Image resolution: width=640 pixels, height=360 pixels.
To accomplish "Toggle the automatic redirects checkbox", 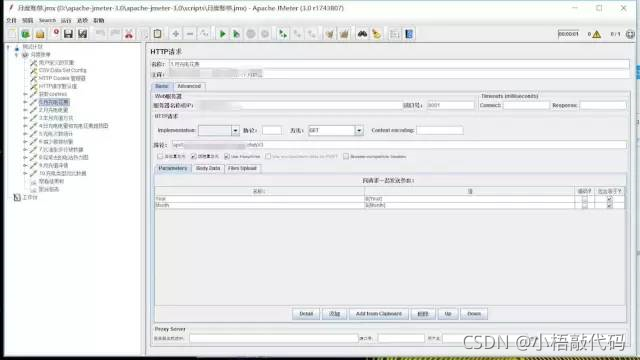I will [x=160, y=156].
